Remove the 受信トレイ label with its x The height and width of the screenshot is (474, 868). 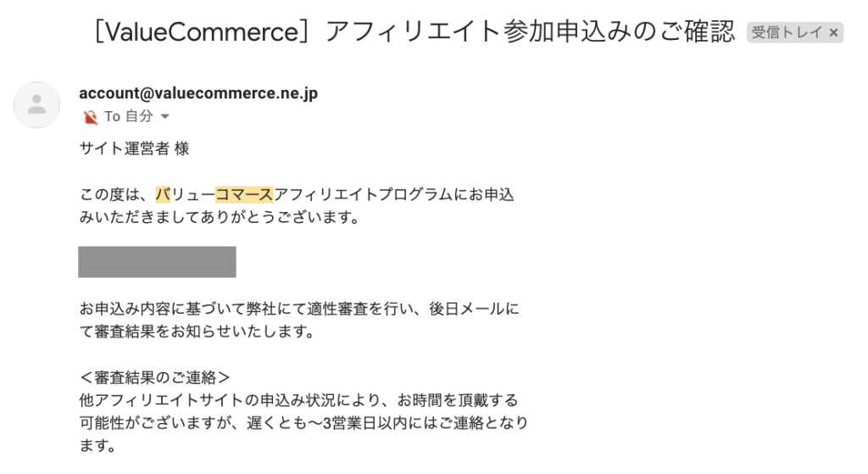click(x=833, y=33)
